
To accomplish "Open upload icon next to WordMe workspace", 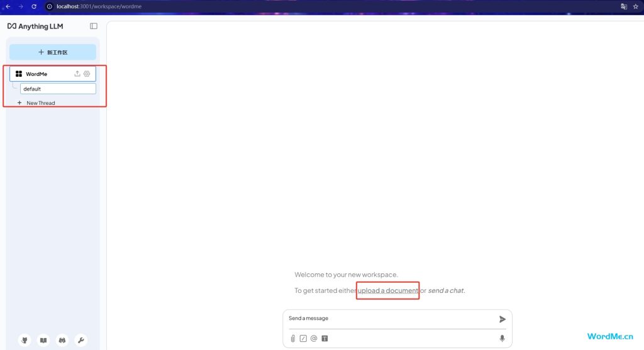I will click(x=77, y=74).
